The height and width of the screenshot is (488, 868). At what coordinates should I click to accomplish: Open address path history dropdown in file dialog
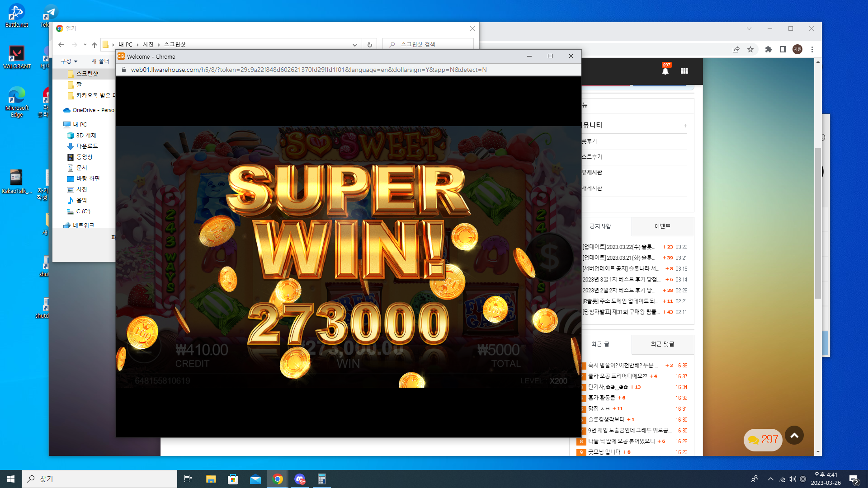coord(354,45)
